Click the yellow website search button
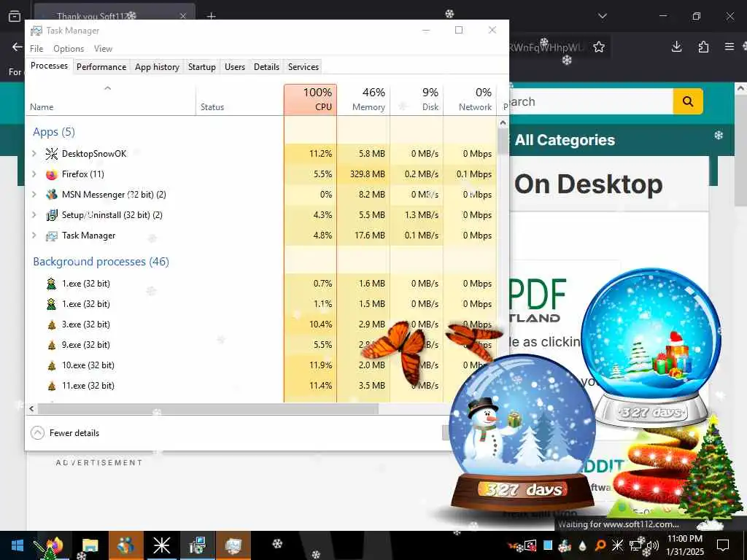The height and width of the screenshot is (560, 747). pos(688,101)
